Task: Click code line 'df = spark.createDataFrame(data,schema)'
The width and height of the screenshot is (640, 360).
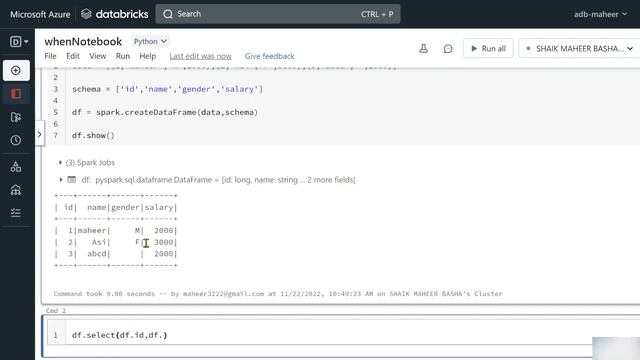Action: pyautogui.click(x=165, y=112)
